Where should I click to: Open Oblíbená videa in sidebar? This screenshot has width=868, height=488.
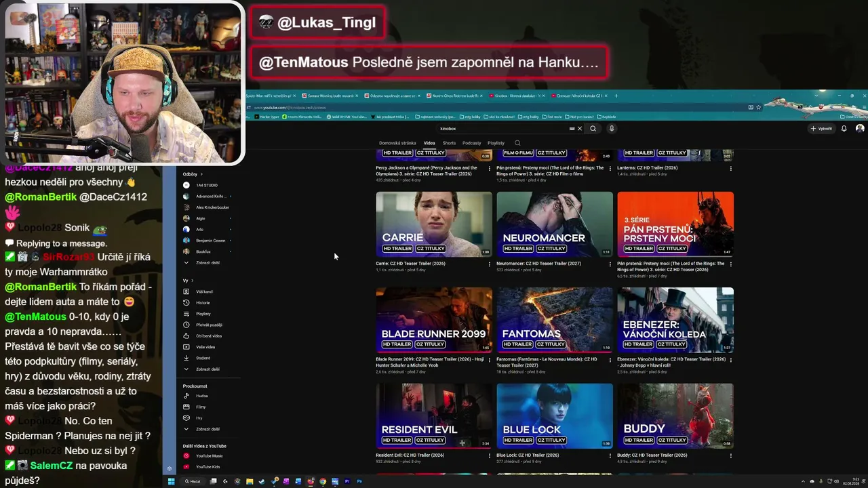[209, 336]
